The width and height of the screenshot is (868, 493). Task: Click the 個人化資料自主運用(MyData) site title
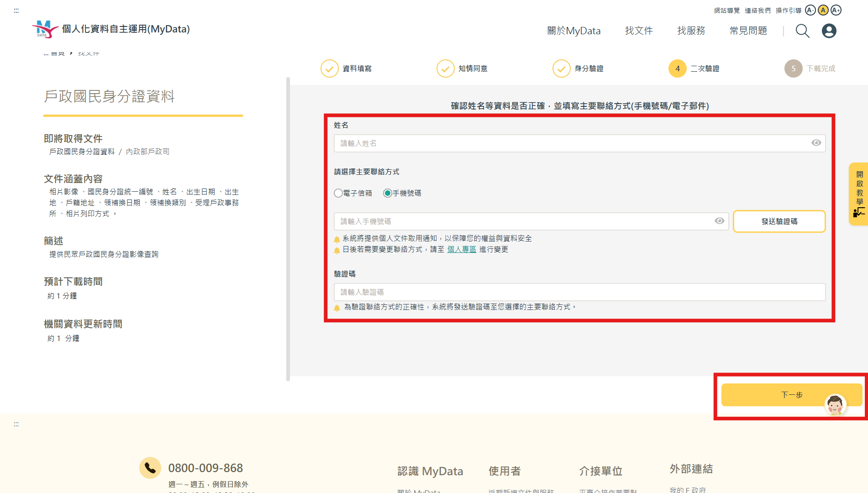pos(126,29)
